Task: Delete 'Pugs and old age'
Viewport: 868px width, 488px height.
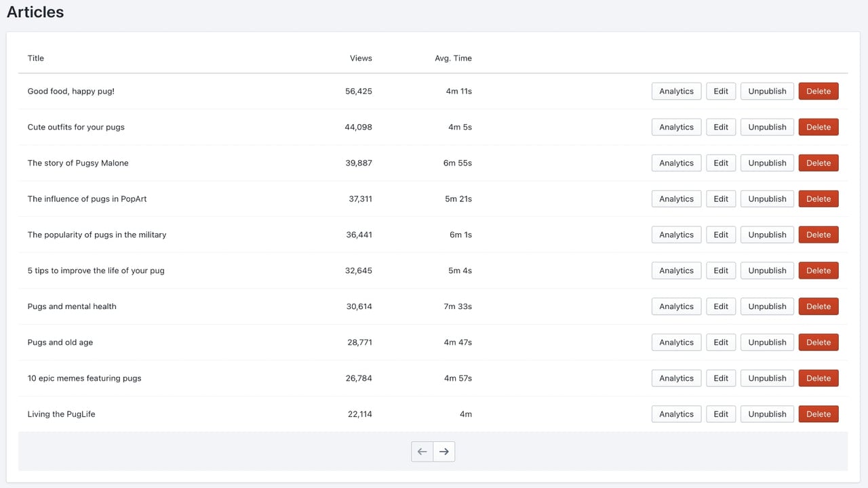Action: click(x=818, y=343)
